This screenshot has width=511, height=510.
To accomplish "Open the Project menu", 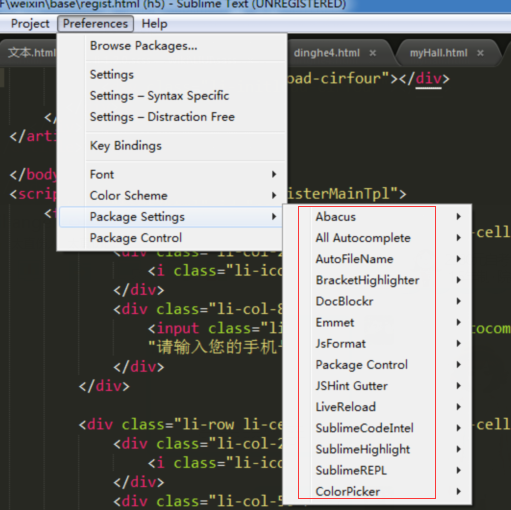I will (30, 24).
